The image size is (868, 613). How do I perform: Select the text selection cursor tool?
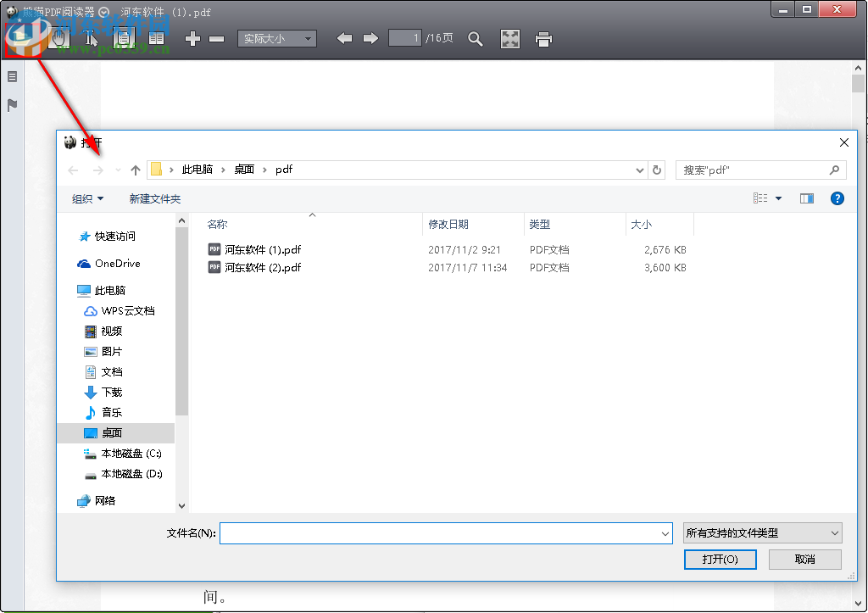(x=91, y=39)
